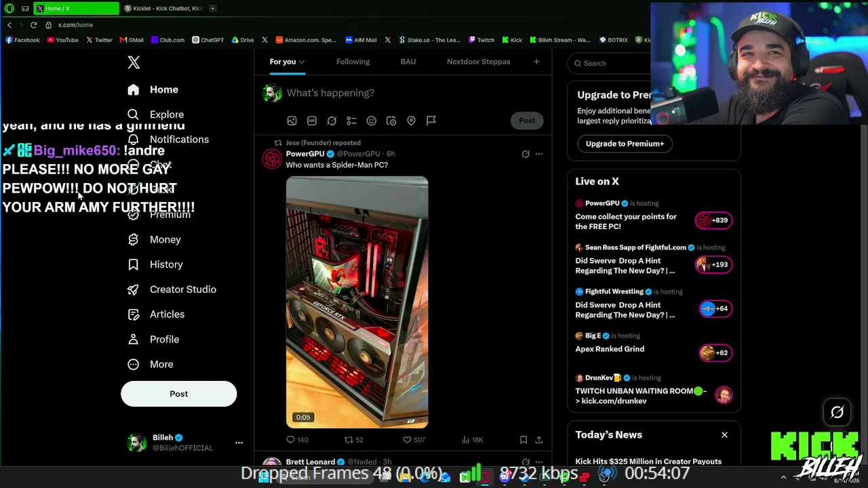Open a new browser tab
Viewport: 868px width, 488px height.
click(x=212, y=8)
